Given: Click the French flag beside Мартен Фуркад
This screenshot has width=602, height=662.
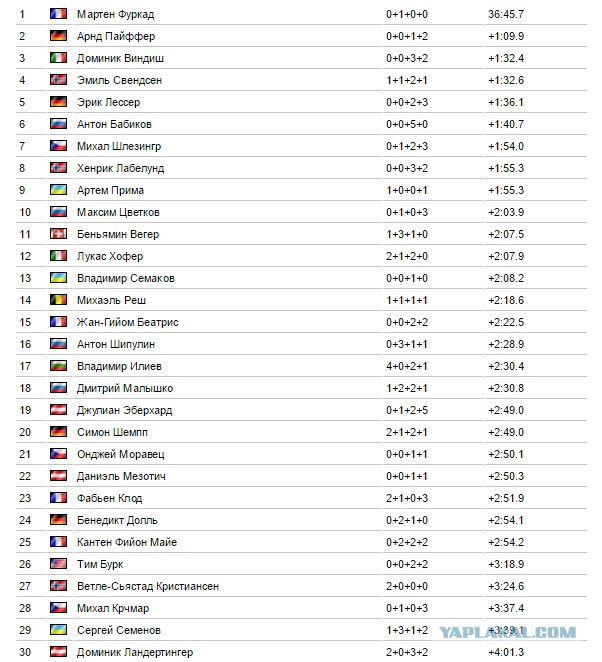Looking at the screenshot, I should point(58,14).
